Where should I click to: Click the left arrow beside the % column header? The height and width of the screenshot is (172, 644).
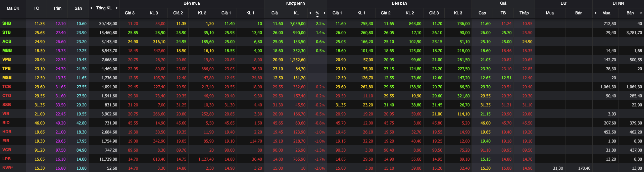[x=310, y=13]
